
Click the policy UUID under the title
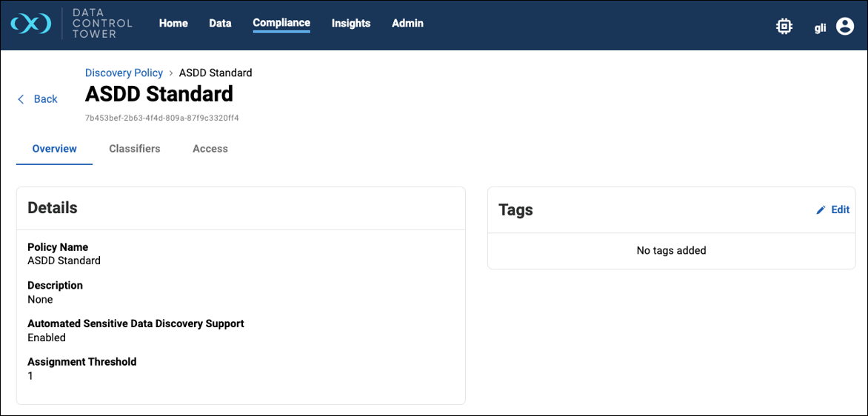point(162,118)
